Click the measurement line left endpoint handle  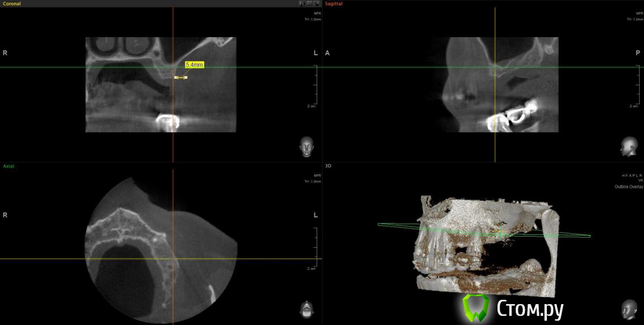tap(175, 78)
